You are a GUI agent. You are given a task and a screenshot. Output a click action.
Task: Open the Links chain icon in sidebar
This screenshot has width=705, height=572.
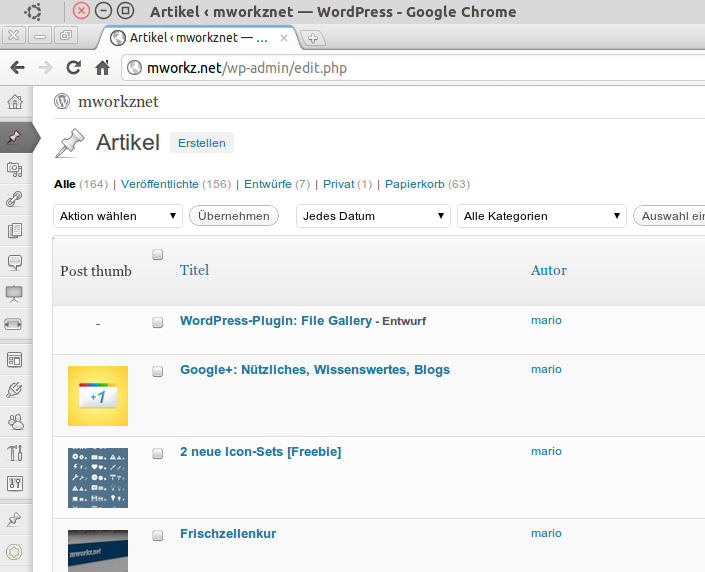15,199
